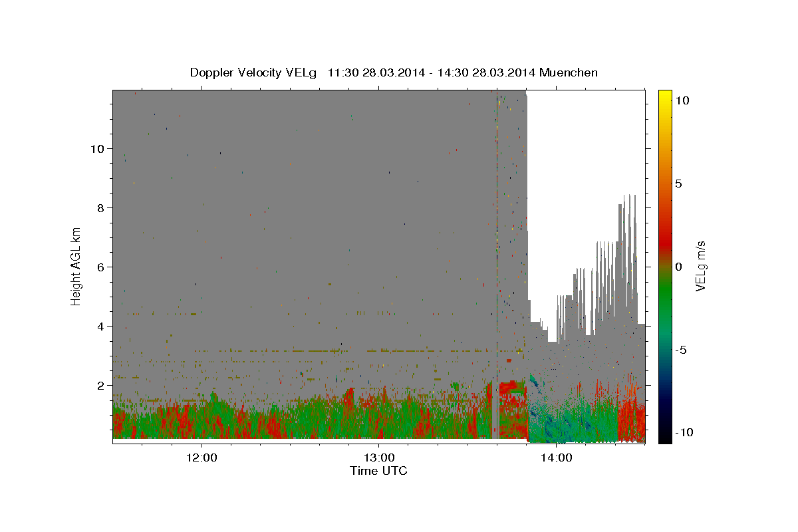798x532 pixels.
Task: Click the height tick label 10
Action: click(x=96, y=148)
